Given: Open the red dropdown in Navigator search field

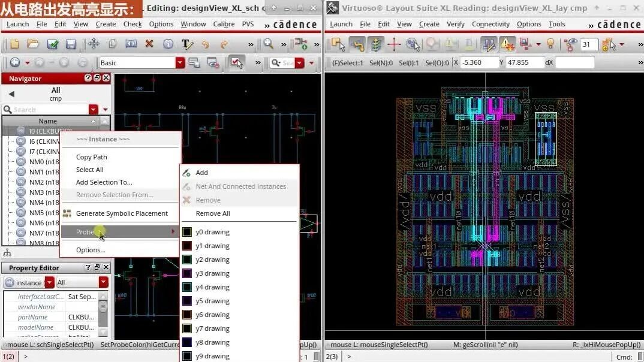Looking at the screenshot, I should point(93,110).
